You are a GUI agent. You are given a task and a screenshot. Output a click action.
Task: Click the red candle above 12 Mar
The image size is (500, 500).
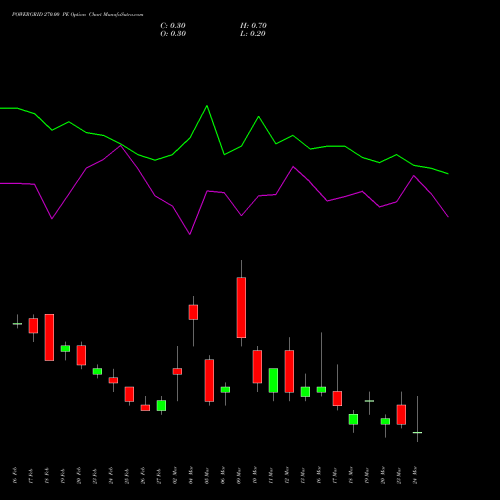click(x=289, y=371)
